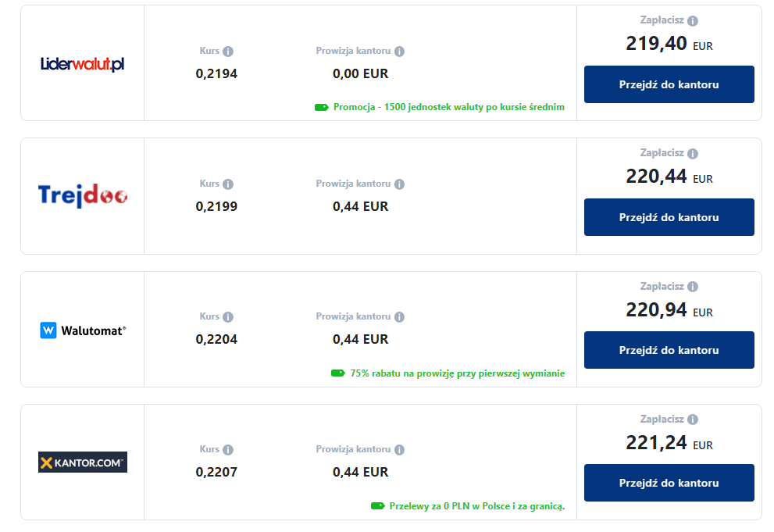Screen dimensions: 774x532
Task: Click the Trejdoo logo
Action: pos(82,195)
